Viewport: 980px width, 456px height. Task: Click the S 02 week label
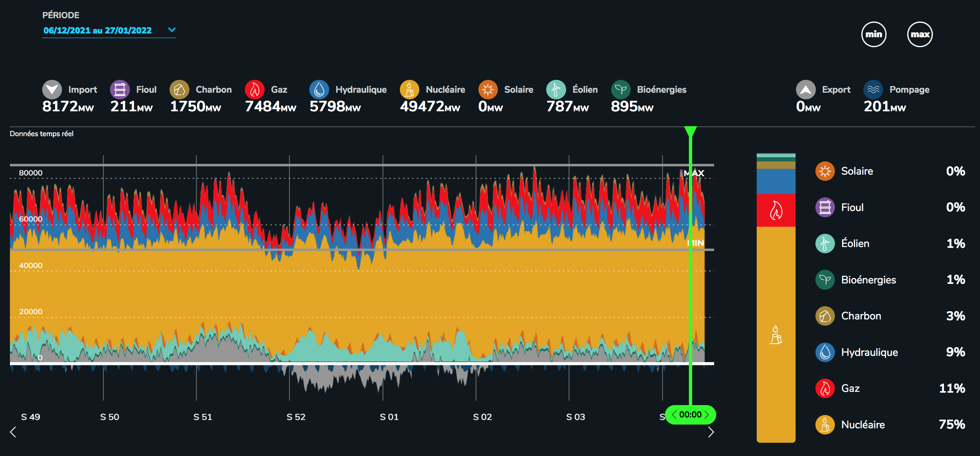click(x=483, y=417)
